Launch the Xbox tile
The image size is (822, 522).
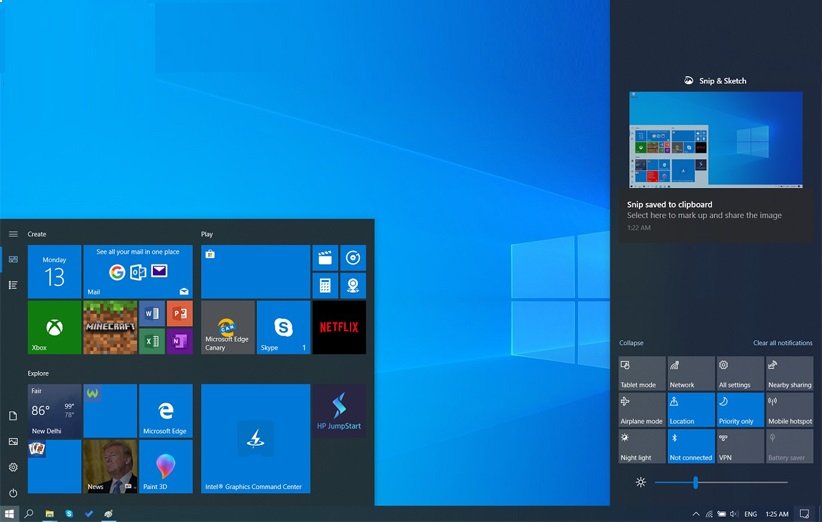[x=55, y=327]
